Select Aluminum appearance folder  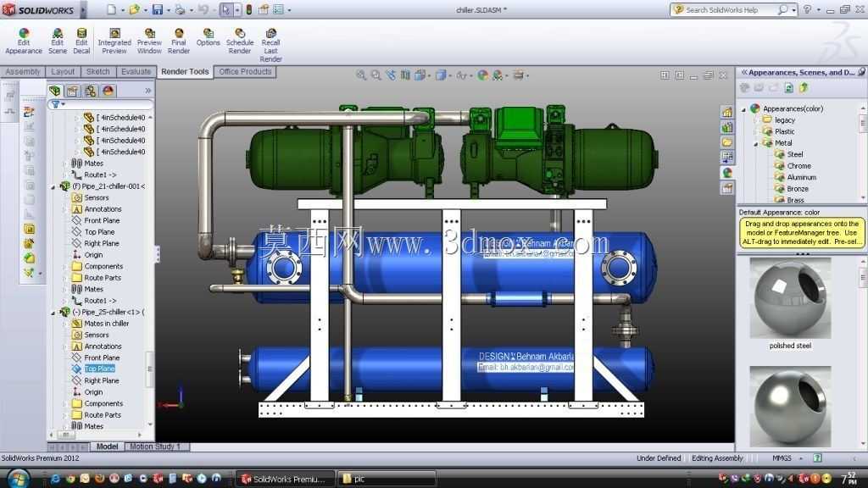pyautogui.click(x=802, y=178)
